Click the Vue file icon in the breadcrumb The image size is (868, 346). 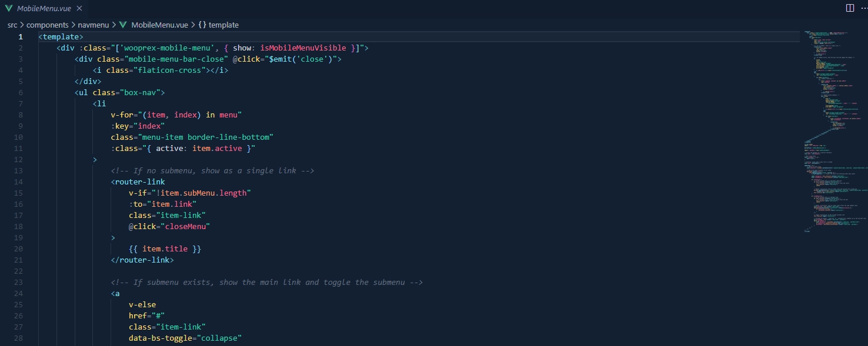coord(123,25)
